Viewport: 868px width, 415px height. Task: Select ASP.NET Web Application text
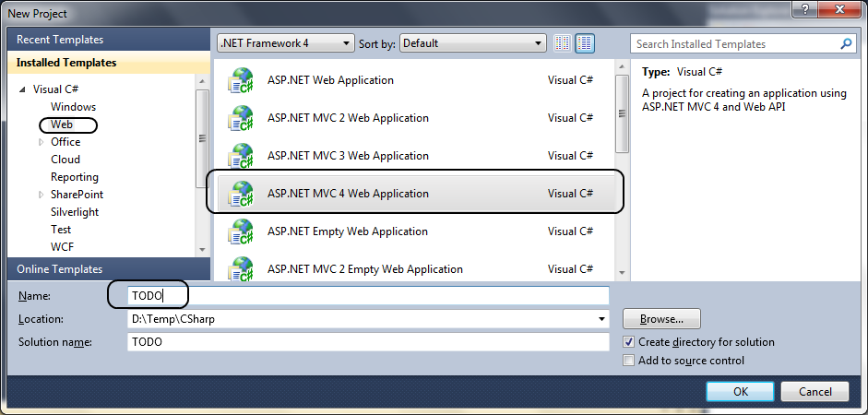(x=330, y=80)
